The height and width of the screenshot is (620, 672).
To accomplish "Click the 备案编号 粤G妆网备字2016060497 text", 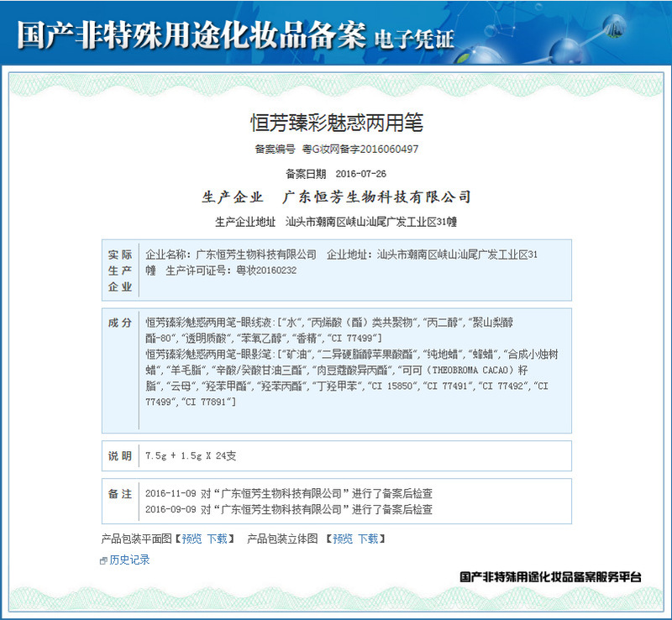I will [337, 150].
